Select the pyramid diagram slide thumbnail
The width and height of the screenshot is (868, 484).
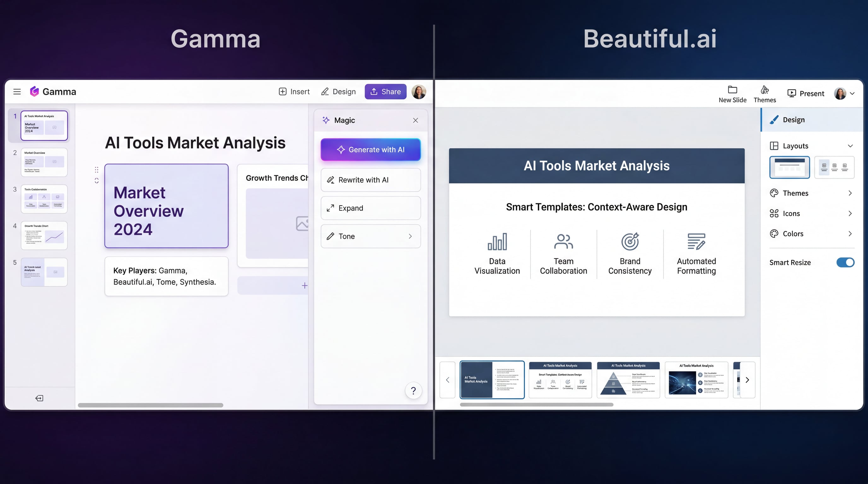tap(628, 380)
